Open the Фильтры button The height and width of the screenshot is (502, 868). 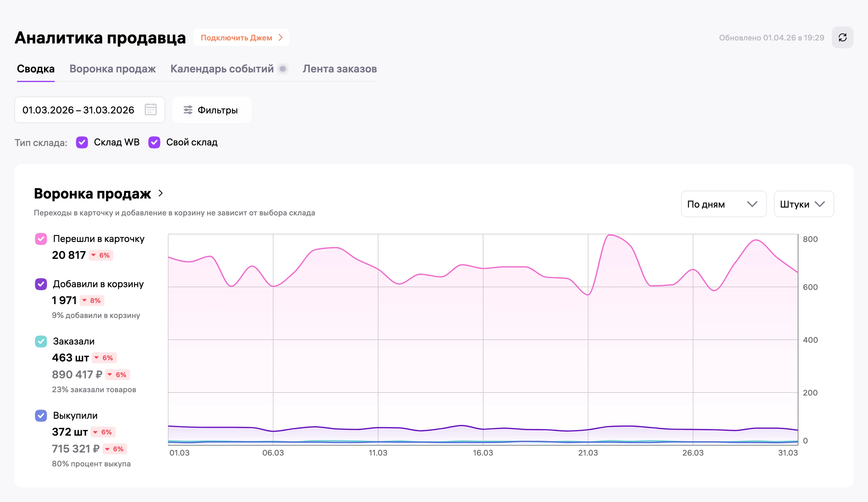coord(212,110)
